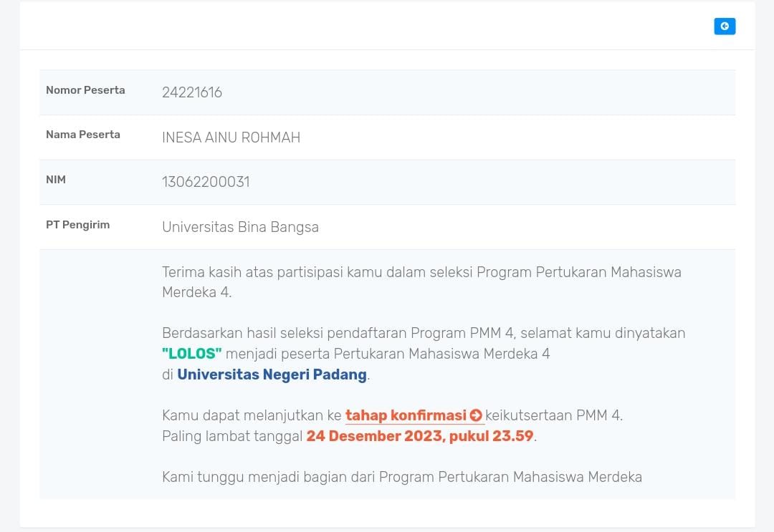The height and width of the screenshot is (532, 774).
Task: Click the PT Pengirim label
Action: pyautogui.click(x=78, y=225)
